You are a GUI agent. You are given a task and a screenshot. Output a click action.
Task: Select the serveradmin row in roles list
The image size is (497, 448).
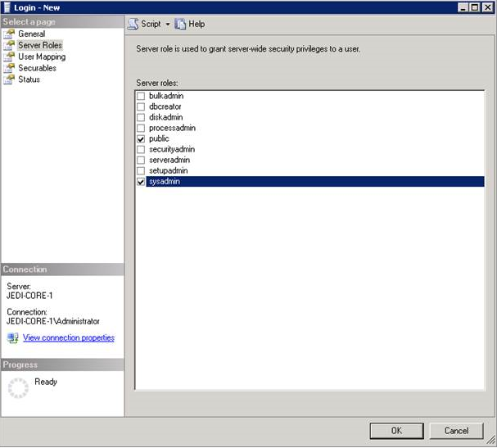[x=169, y=161]
